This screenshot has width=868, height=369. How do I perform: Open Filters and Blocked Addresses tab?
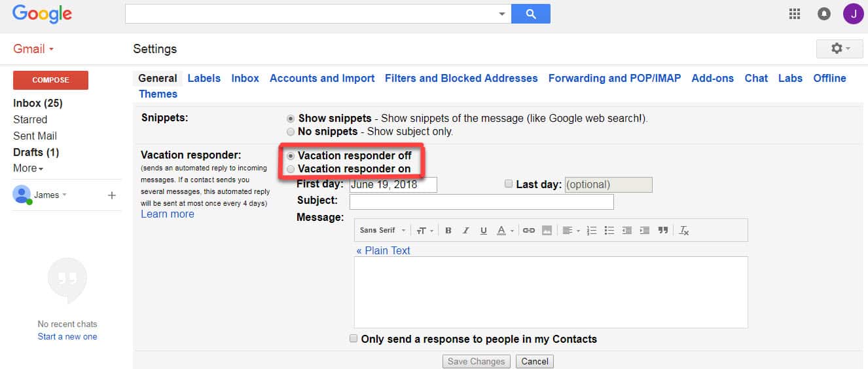[461, 78]
